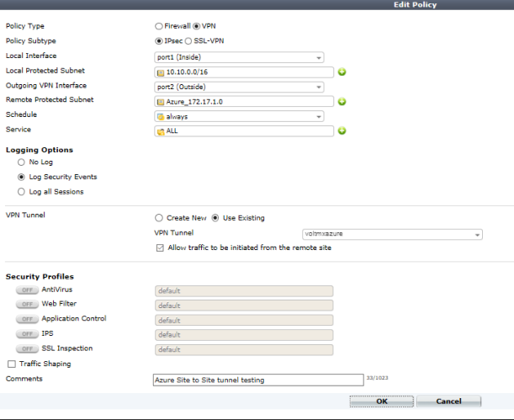The height and width of the screenshot is (420, 514).
Task: Select Log all Sessions option
Action: [22, 192]
